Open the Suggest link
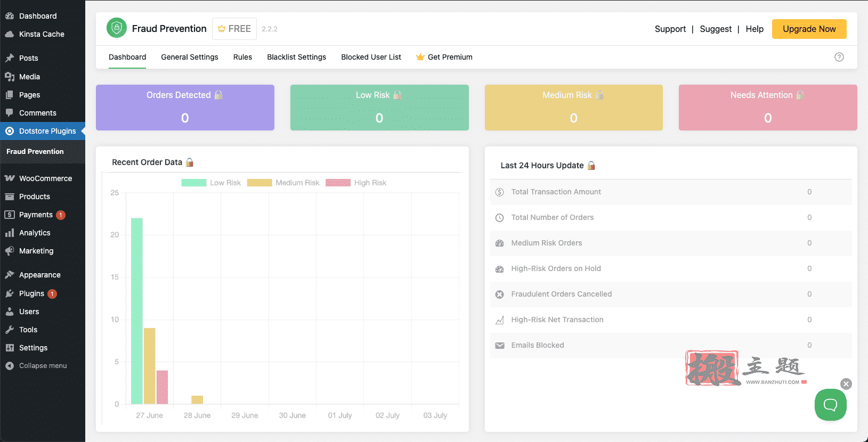868x442 pixels. click(716, 29)
